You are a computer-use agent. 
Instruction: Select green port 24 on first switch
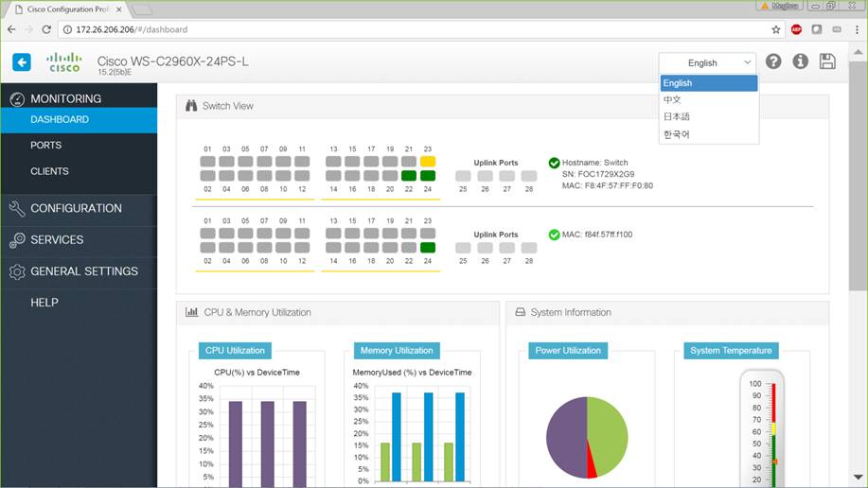(428, 176)
